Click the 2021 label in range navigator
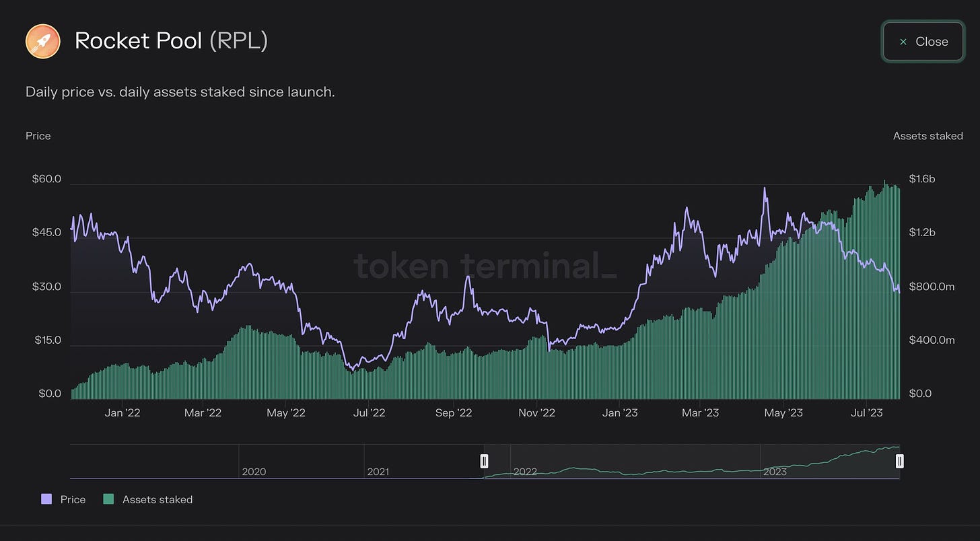The image size is (980, 541). coord(378,472)
